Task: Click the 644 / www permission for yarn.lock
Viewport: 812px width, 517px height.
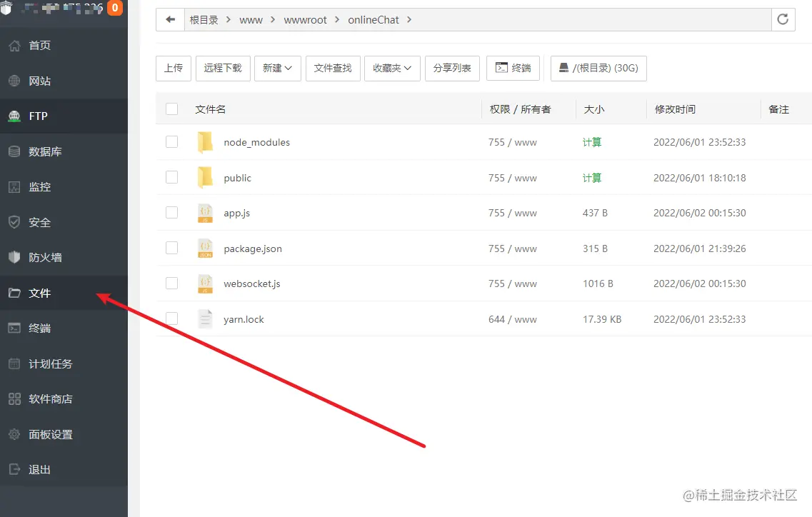Action: point(513,319)
